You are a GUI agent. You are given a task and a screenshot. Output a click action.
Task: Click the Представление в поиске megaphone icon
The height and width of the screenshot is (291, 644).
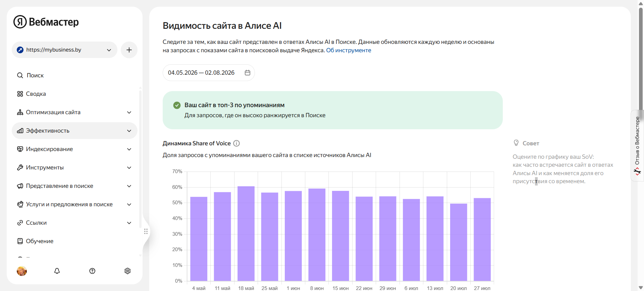pos(20,186)
